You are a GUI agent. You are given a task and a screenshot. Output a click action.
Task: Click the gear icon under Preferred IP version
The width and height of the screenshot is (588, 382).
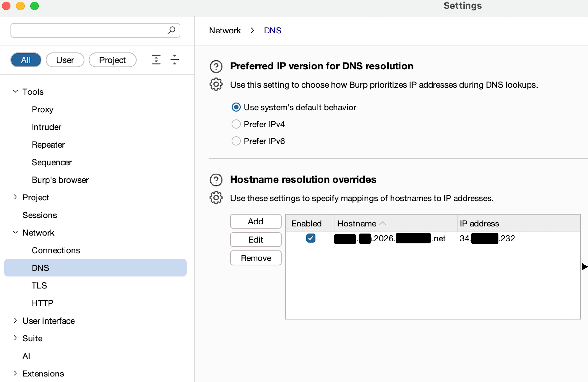(216, 84)
